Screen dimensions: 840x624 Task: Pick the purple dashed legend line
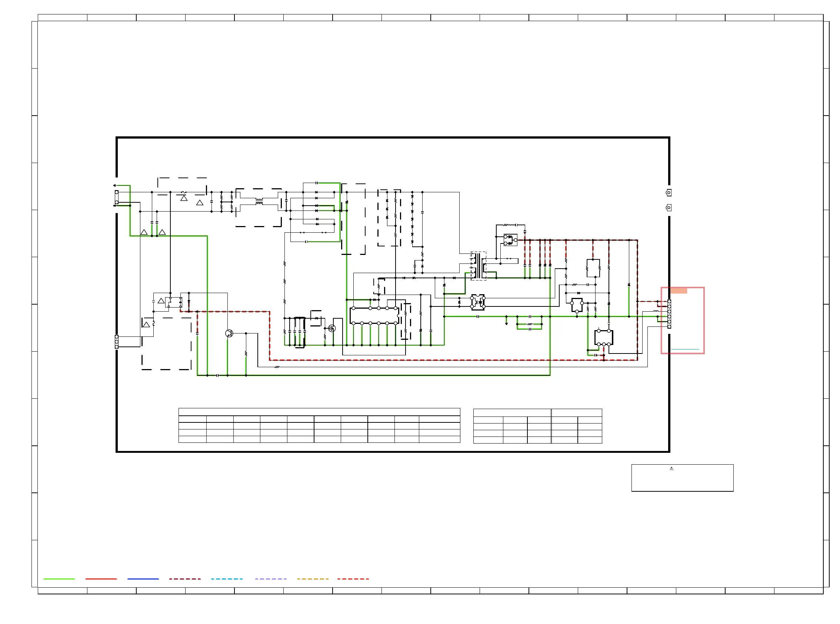(271, 579)
